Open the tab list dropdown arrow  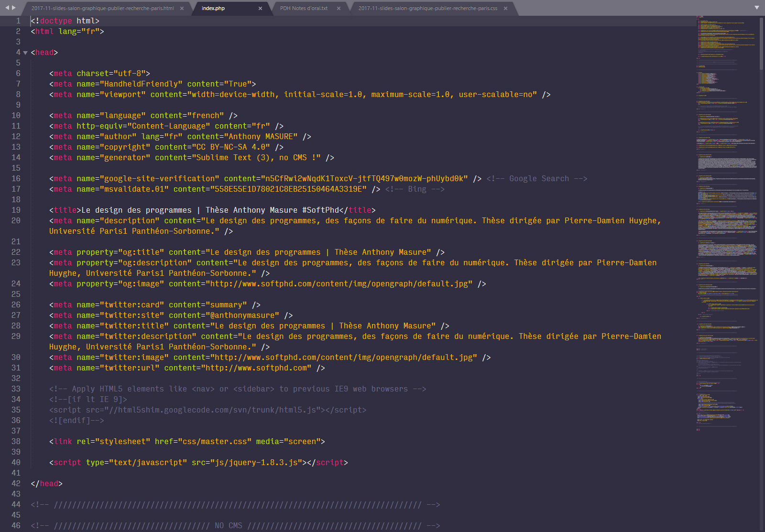756,8
